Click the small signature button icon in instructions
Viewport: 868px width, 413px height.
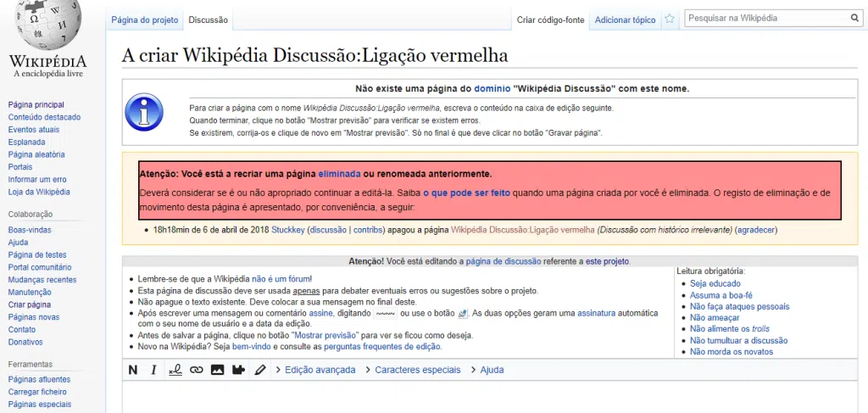(463, 314)
